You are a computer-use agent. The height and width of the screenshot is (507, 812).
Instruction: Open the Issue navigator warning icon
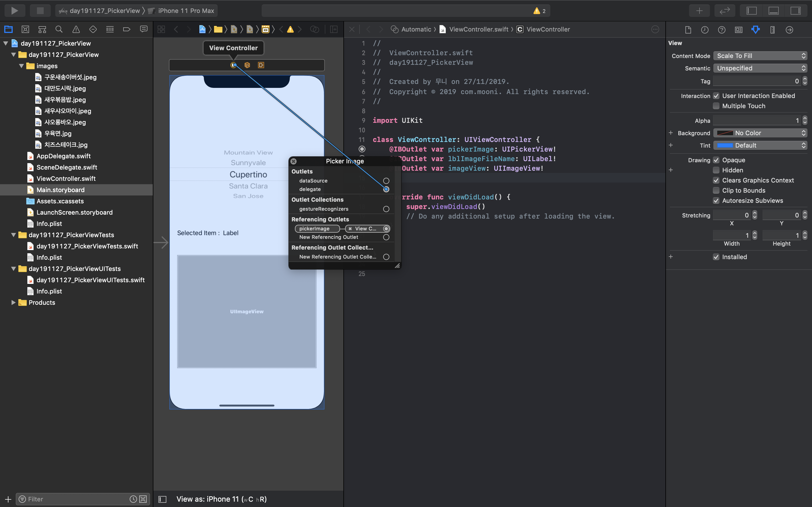pyautogui.click(x=76, y=30)
